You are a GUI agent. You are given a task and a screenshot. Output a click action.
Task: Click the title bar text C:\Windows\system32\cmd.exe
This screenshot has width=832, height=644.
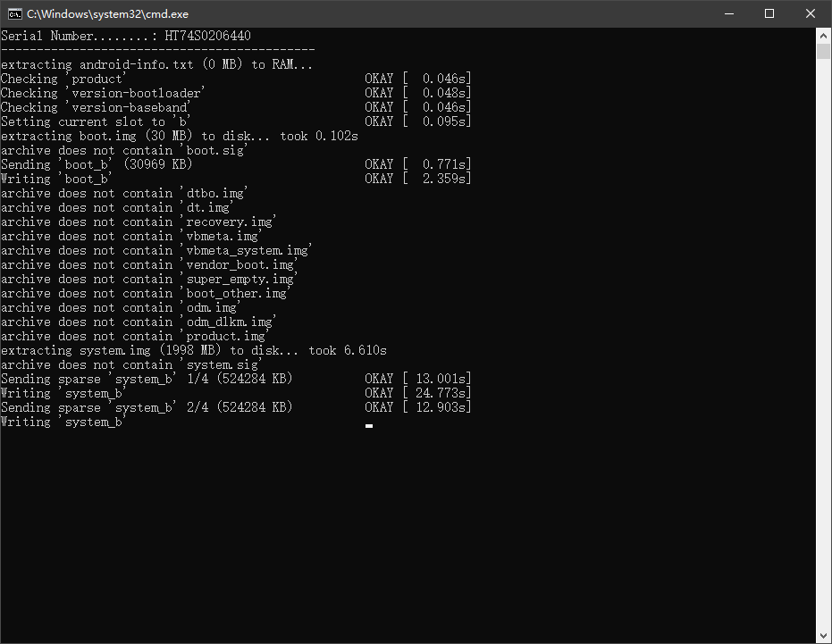pos(107,13)
